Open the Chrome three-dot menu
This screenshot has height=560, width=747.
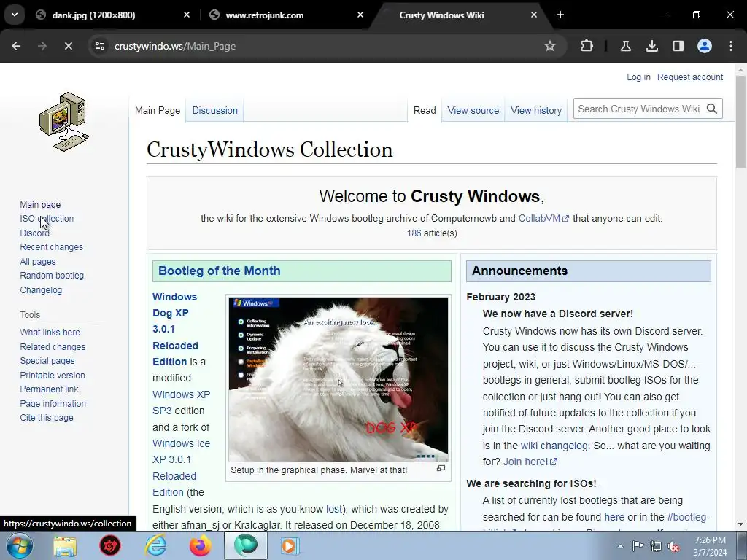[731, 46]
